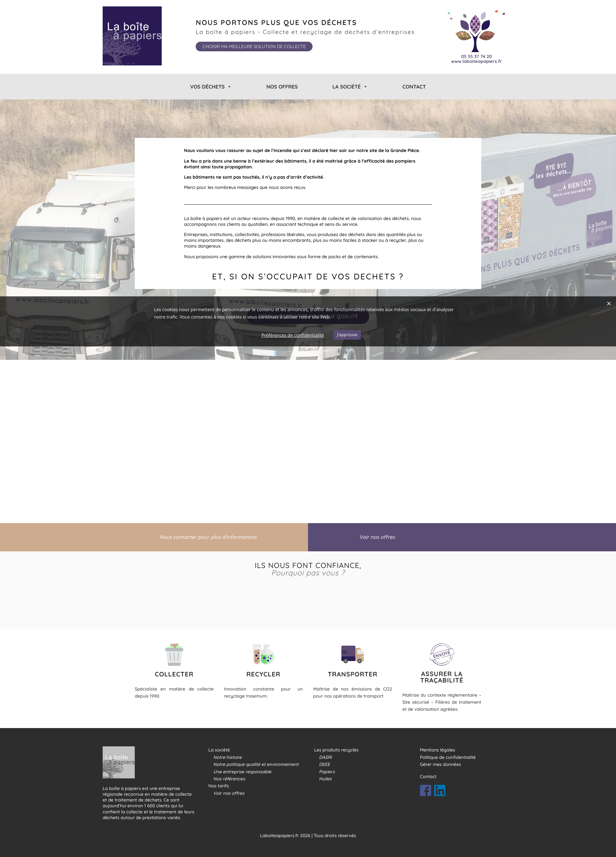Open DASRI recycled products link
This screenshot has height=857, width=616.
[325, 757]
